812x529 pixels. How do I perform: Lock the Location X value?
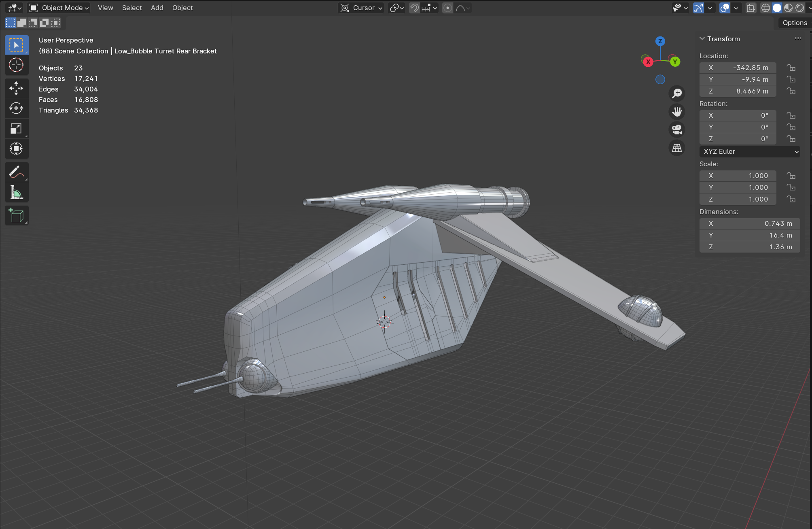pyautogui.click(x=791, y=68)
